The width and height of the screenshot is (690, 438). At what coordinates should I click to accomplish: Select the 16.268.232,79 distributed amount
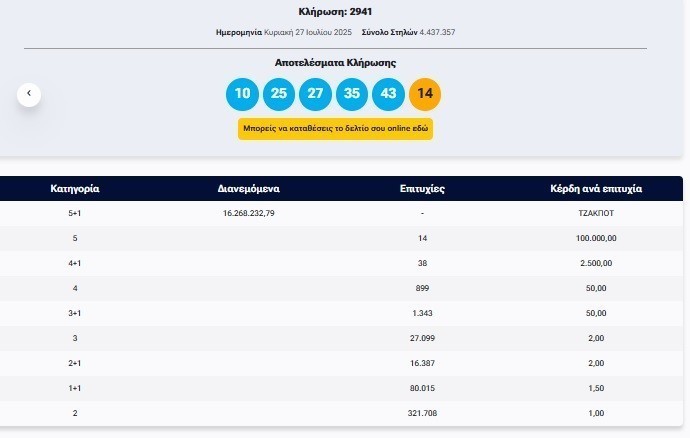(x=249, y=214)
